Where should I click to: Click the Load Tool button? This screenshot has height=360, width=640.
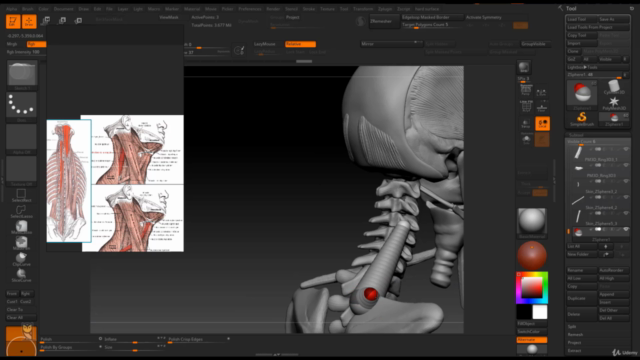[582, 19]
